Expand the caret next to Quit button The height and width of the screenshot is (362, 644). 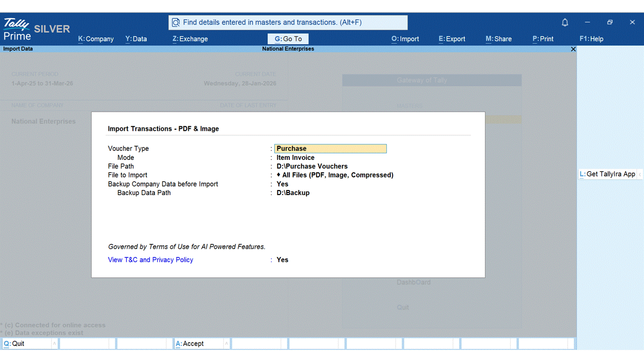(54, 344)
